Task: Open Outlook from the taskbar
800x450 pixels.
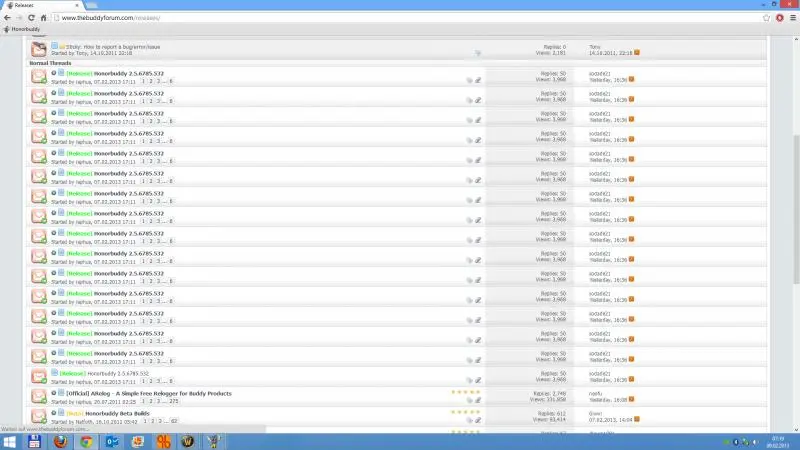Action: pyautogui.click(x=112, y=442)
